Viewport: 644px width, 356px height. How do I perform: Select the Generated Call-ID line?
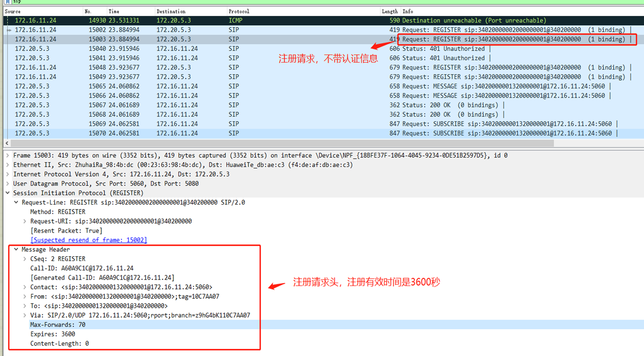point(102,278)
